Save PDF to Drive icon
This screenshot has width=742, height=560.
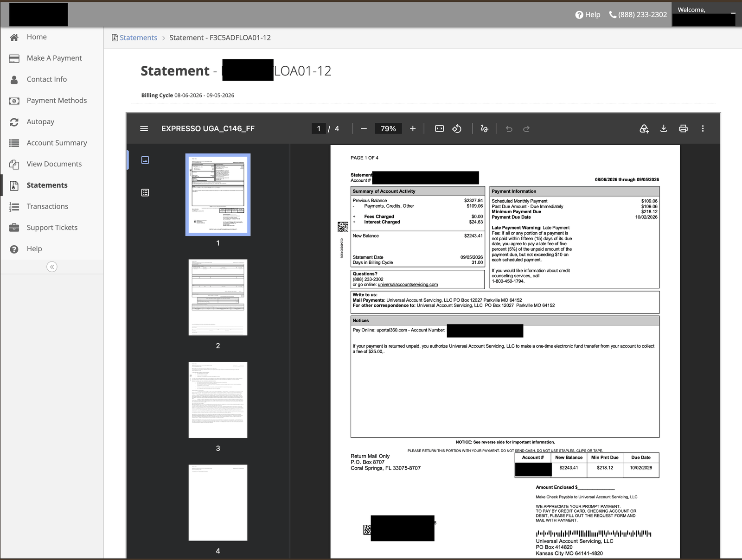tap(644, 128)
